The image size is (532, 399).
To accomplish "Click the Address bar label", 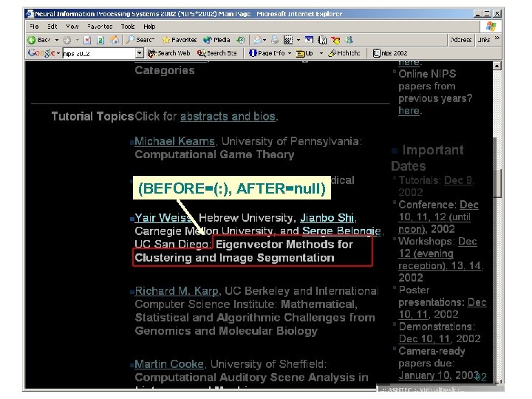I will 460,40.
